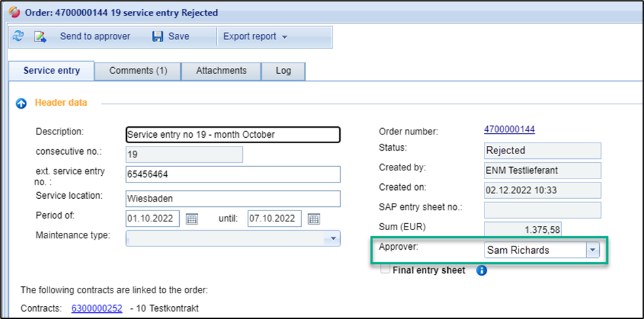The height and width of the screenshot is (319, 644).
Task: Click the refresh icon in the toolbar
Action: click(18, 37)
